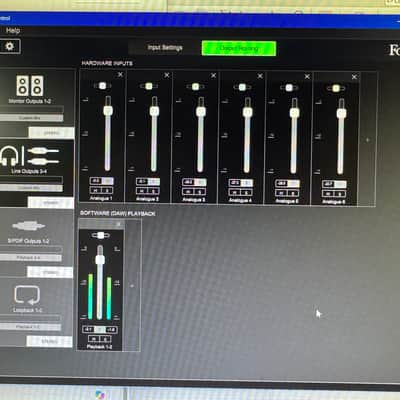This screenshot has height=400, width=400.
Task: Mute the Playback 1-2 channel
Action: (94, 339)
